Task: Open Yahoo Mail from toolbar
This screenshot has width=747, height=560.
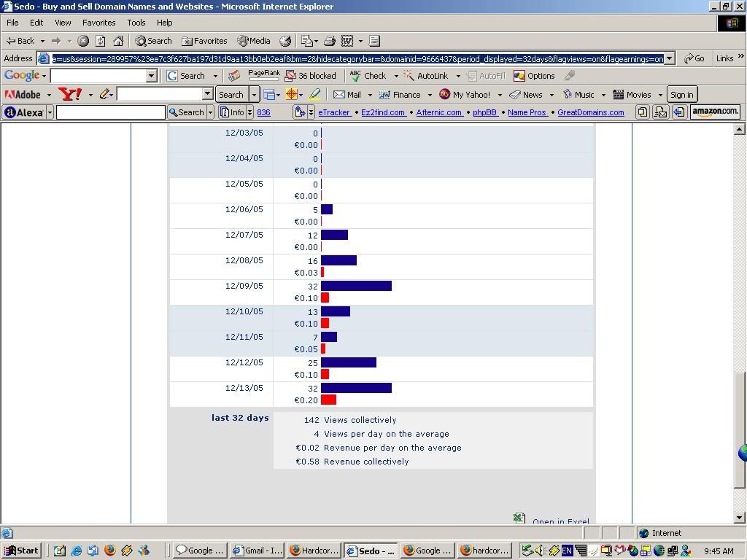Action: click(x=347, y=95)
